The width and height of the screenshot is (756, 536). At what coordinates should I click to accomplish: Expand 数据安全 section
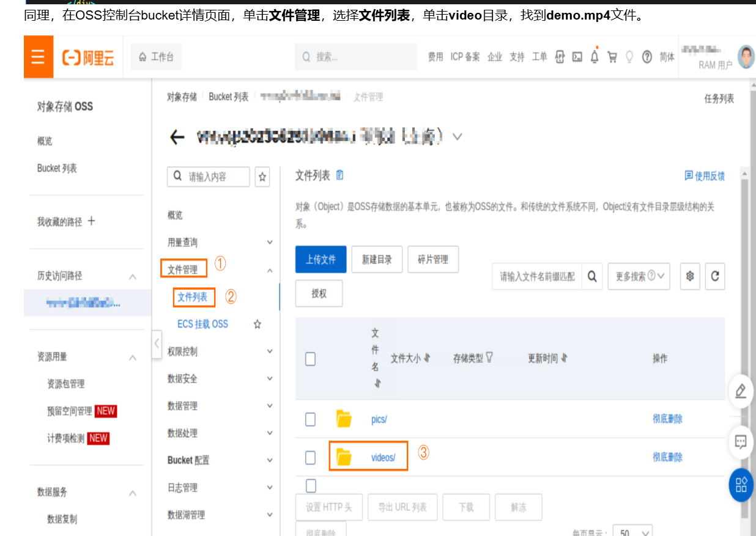tap(270, 379)
